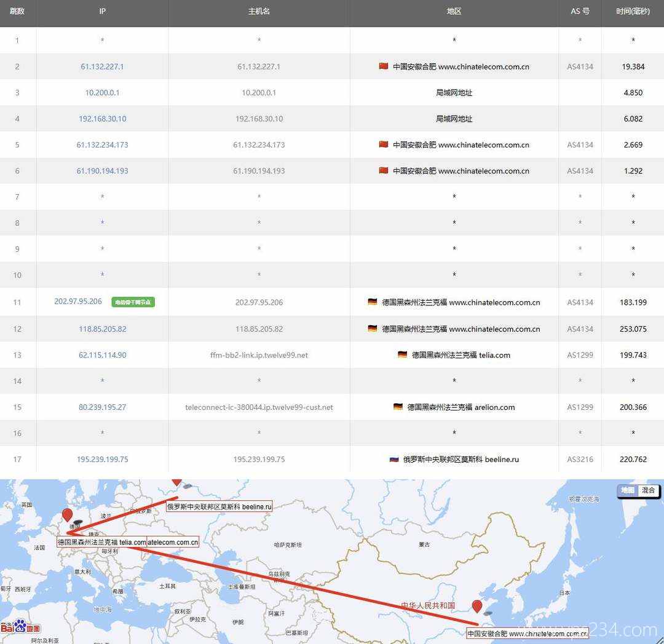Click hostname cell 202.97.95.206
The height and width of the screenshot is (644, 664).
click(259, 302)
